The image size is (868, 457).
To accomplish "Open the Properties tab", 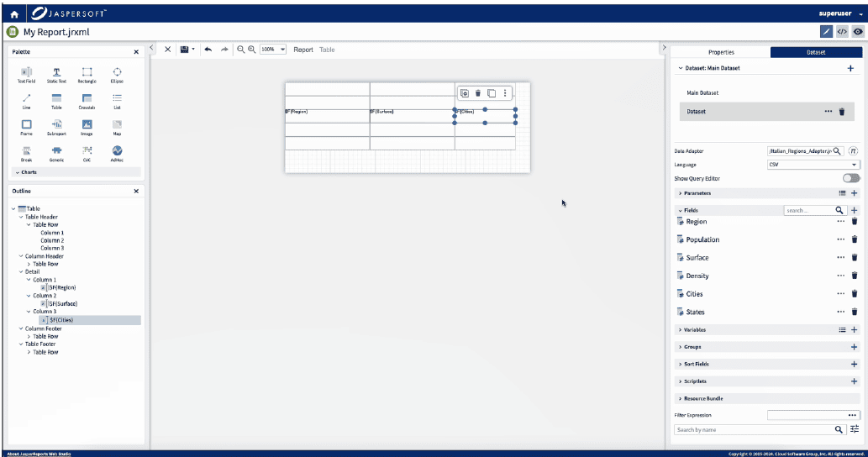I will coord(721,52).
